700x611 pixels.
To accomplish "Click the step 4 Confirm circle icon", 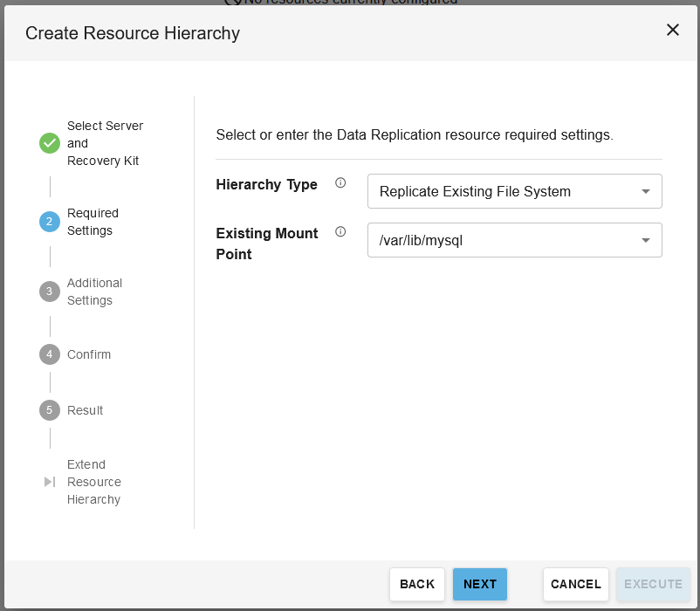I will click(x=50, y=354).
